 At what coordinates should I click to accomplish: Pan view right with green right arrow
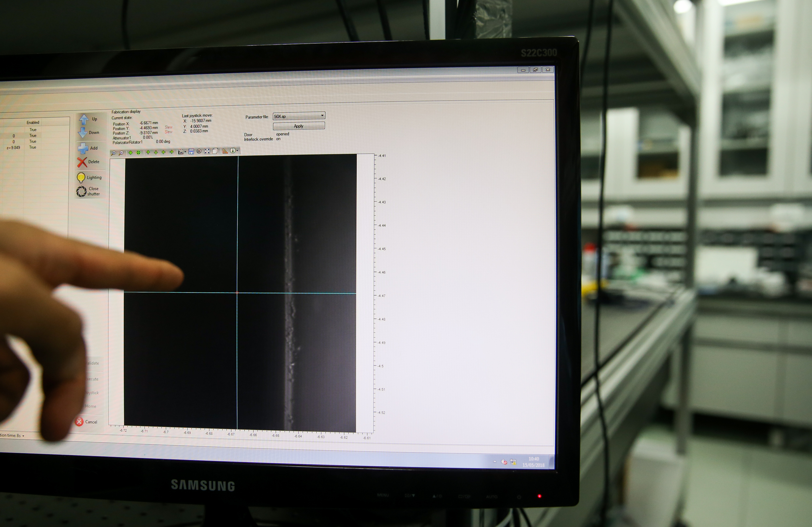point(172,152)
